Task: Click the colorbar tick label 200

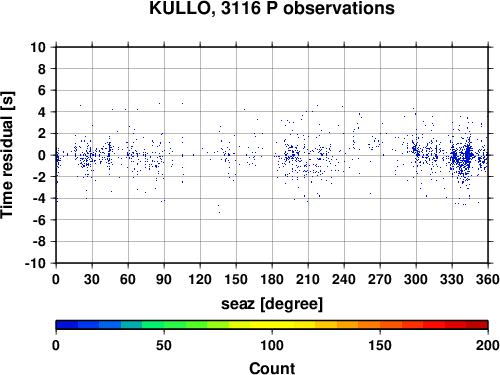Action: coord(488,345)
